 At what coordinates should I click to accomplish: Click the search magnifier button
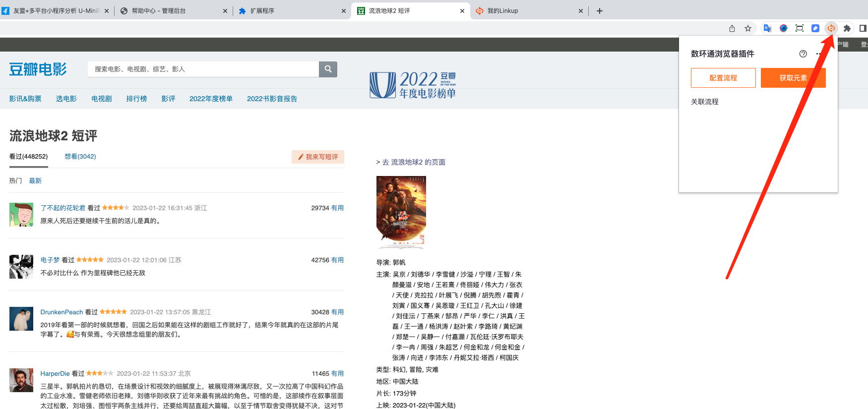click(x=328, y=69)
